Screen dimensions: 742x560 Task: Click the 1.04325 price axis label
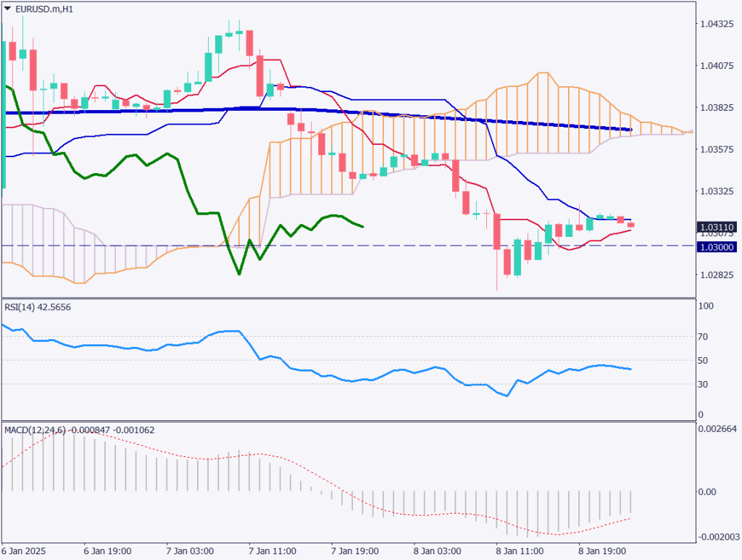tap(717, 24)
